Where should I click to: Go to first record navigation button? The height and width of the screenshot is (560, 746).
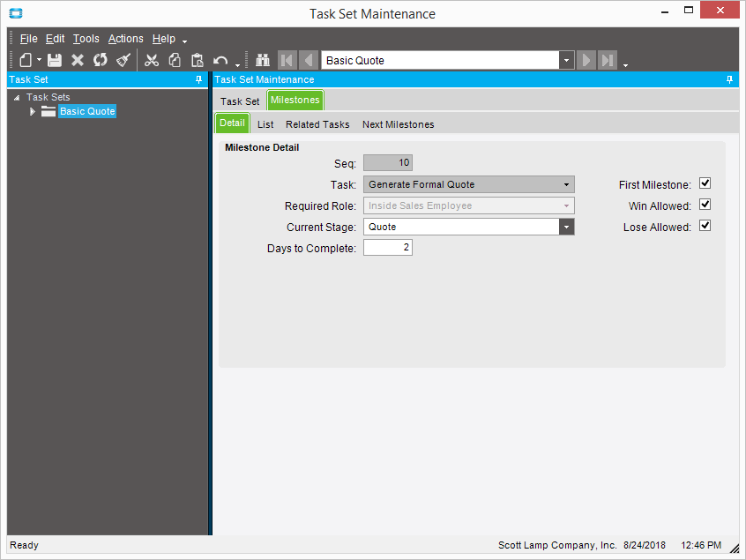coord(287,61)
